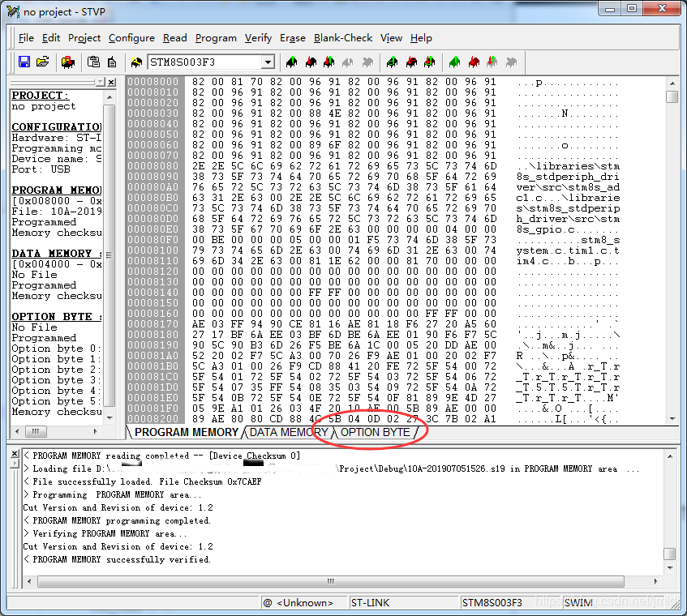Open the Blank-Check menu
Screen dimensions: 687x616
[343, 38]
